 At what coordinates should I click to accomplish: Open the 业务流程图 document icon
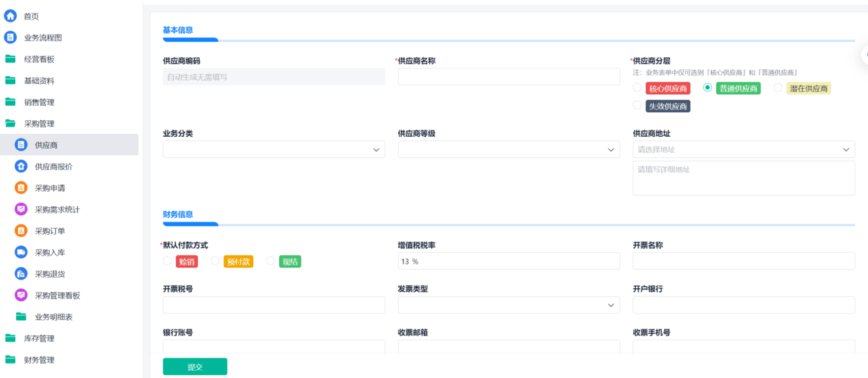pyautogui.click(x=11, y=38)
